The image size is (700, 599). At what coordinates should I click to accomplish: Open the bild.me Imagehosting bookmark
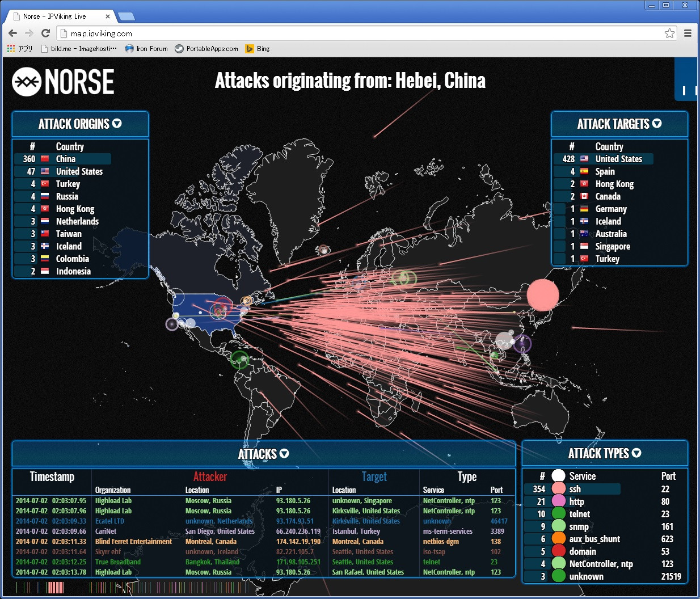(x=79, y=49)
